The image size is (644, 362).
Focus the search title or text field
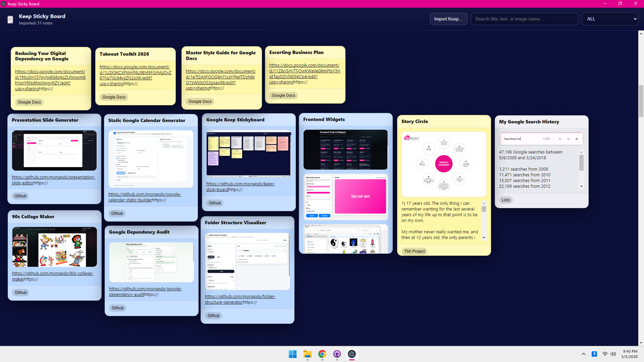click(524, 19)
